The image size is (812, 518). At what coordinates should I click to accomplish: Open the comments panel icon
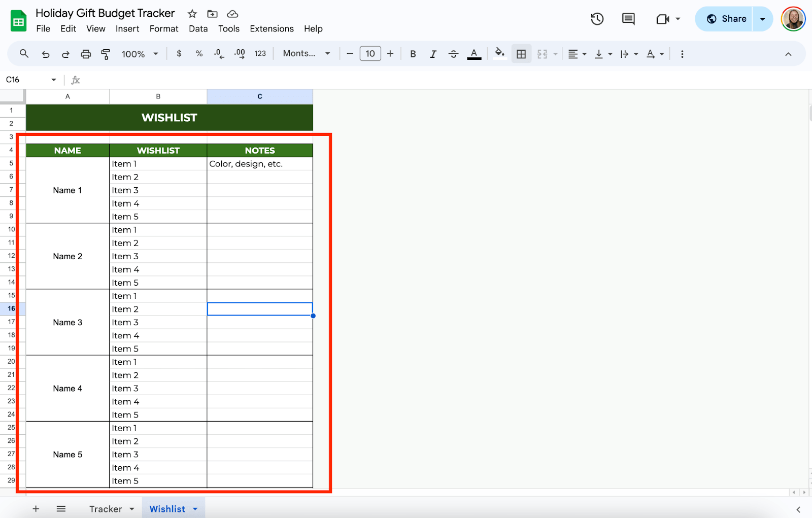[x=628, y=19]
